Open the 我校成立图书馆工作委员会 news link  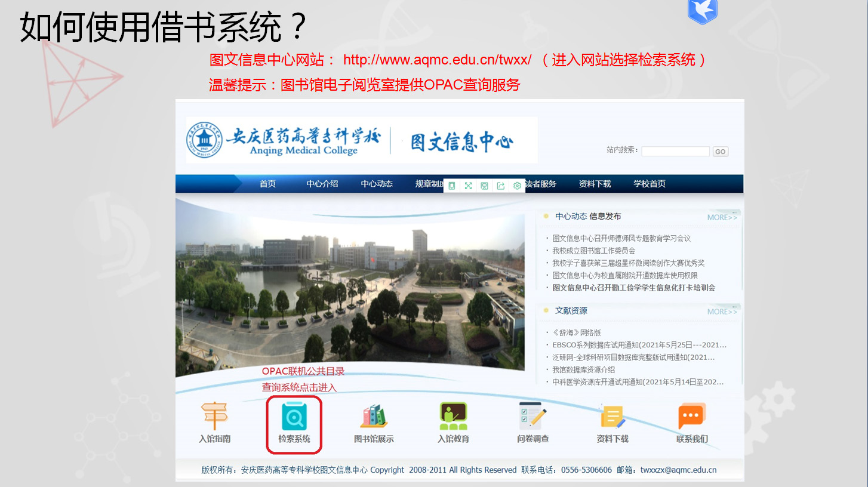click(593, 251)
